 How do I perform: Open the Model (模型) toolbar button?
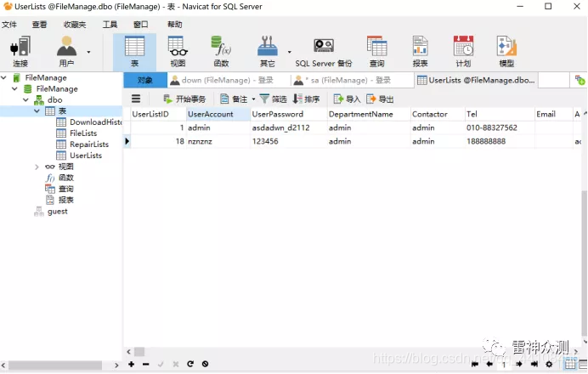(x=506, y=51)
